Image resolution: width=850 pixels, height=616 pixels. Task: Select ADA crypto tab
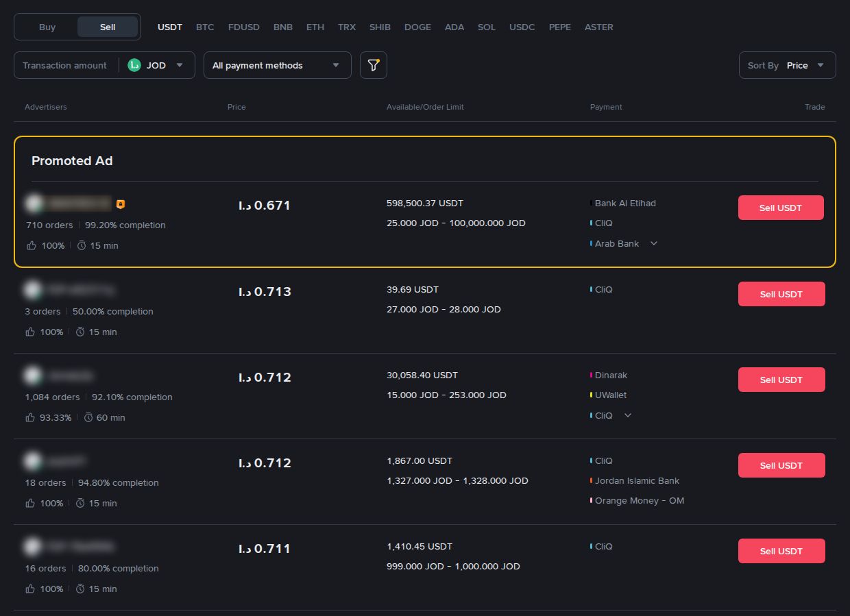(454, 27)
